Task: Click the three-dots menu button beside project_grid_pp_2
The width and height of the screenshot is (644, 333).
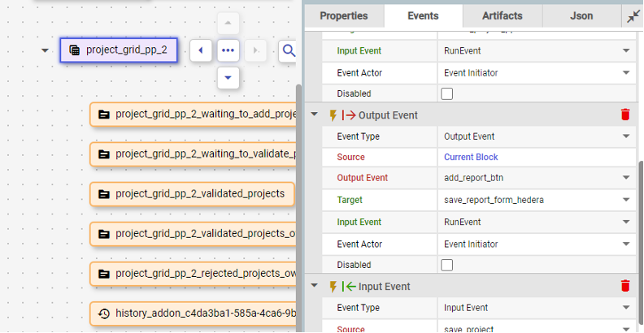Action: point(228,51)
